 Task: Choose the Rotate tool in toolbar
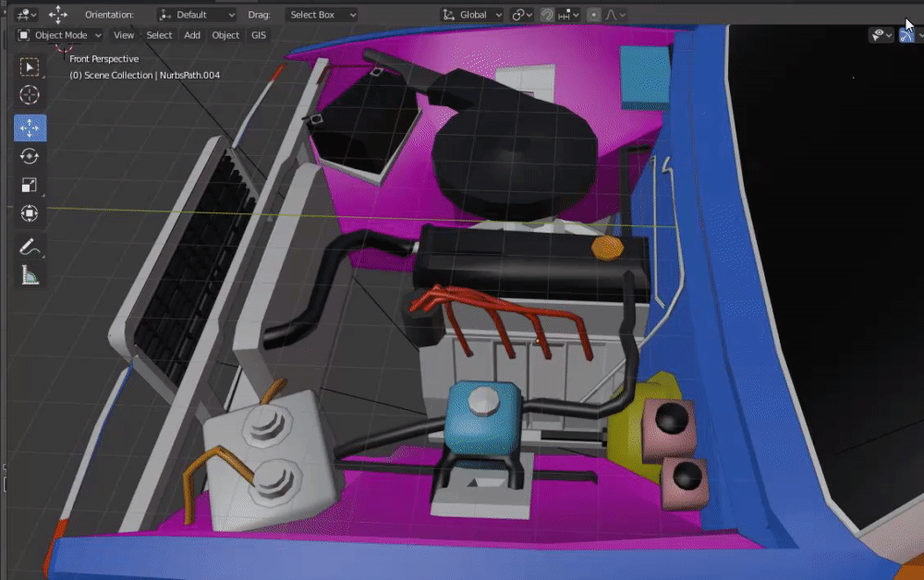pyautogui.click(x=30, y=156)
